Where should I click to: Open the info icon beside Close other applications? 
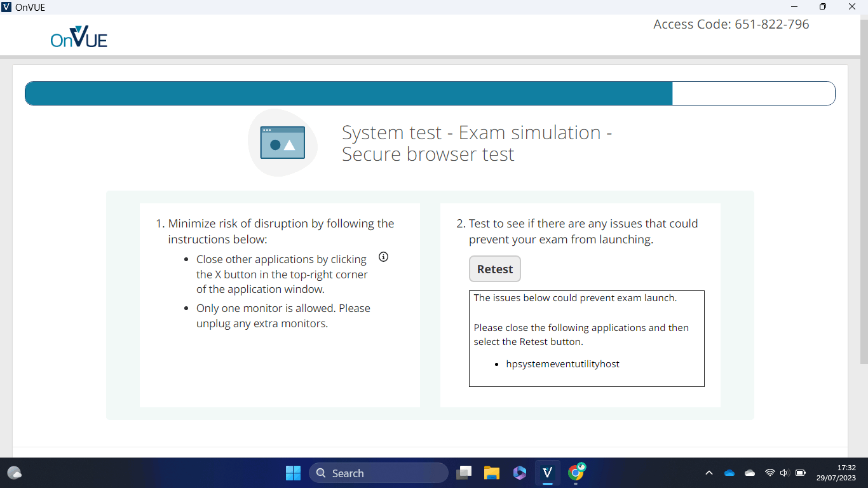(383, 257)
